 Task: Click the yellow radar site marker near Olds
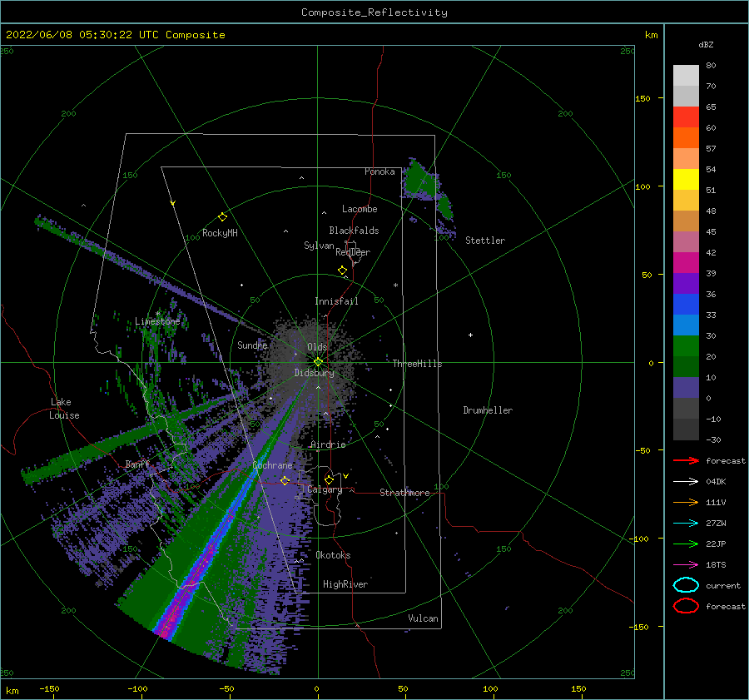click(318, 362)
